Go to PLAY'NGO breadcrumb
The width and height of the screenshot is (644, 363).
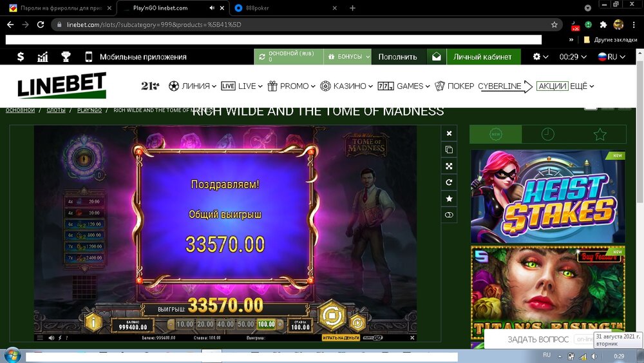(89, 110)
